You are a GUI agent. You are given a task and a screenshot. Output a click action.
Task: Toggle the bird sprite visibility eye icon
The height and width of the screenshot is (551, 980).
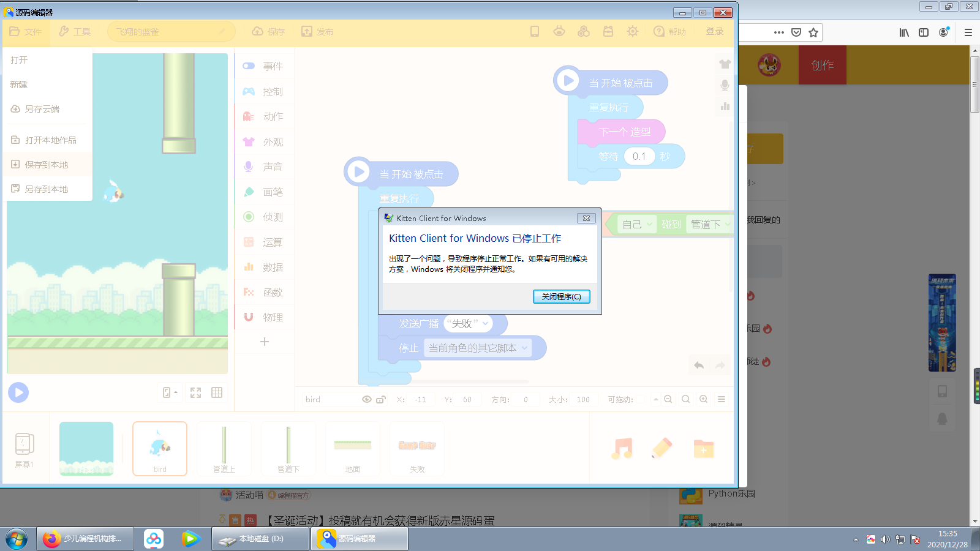(367, 399)
